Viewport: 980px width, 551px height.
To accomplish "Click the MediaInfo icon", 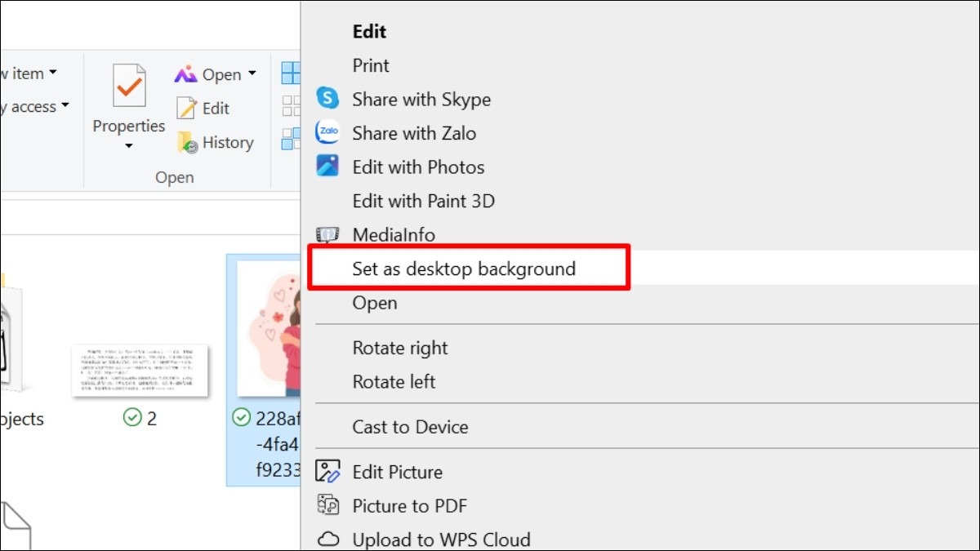I will [x=327, y=235].
